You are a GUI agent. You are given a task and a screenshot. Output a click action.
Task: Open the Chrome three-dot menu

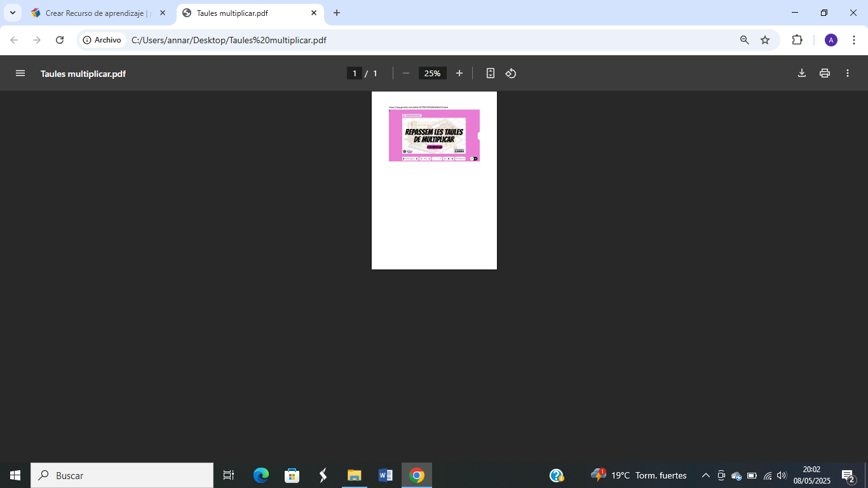[x=855, y=40]
